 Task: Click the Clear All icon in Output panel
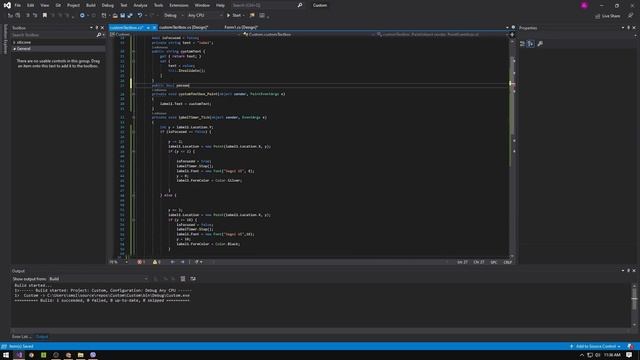(x=183, y=279)
